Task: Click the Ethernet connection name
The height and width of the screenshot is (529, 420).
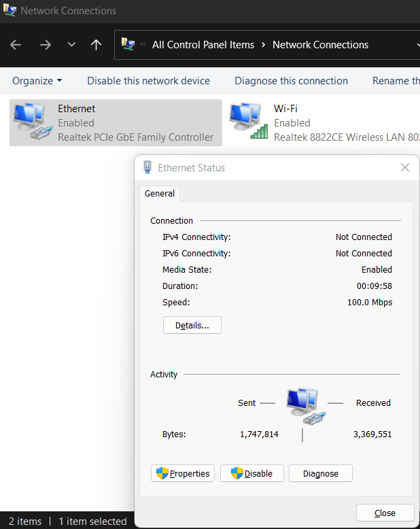Action: [77, 109]
